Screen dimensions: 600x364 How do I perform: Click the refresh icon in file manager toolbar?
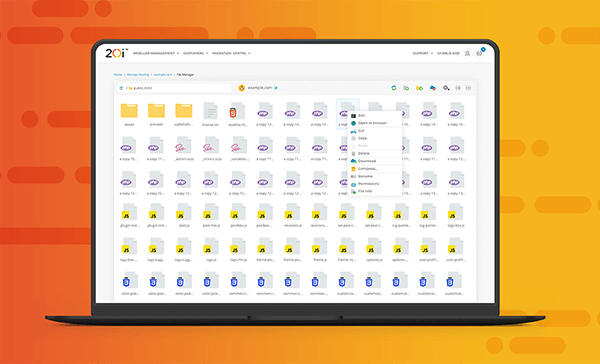pyautogui.click(x=394, y=88)
